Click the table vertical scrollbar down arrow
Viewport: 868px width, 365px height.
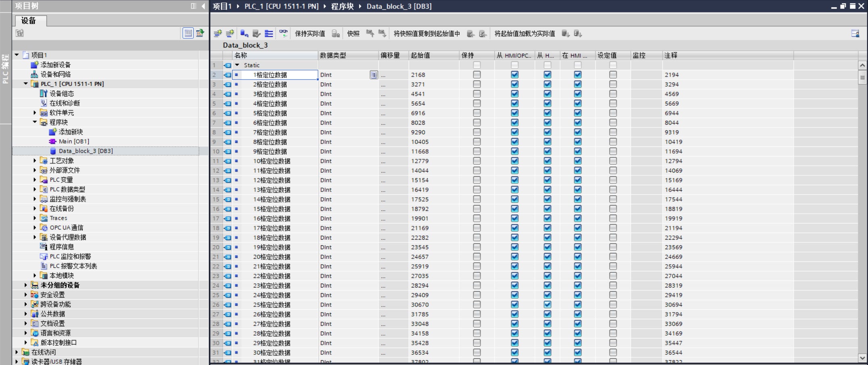coord(862,358)
